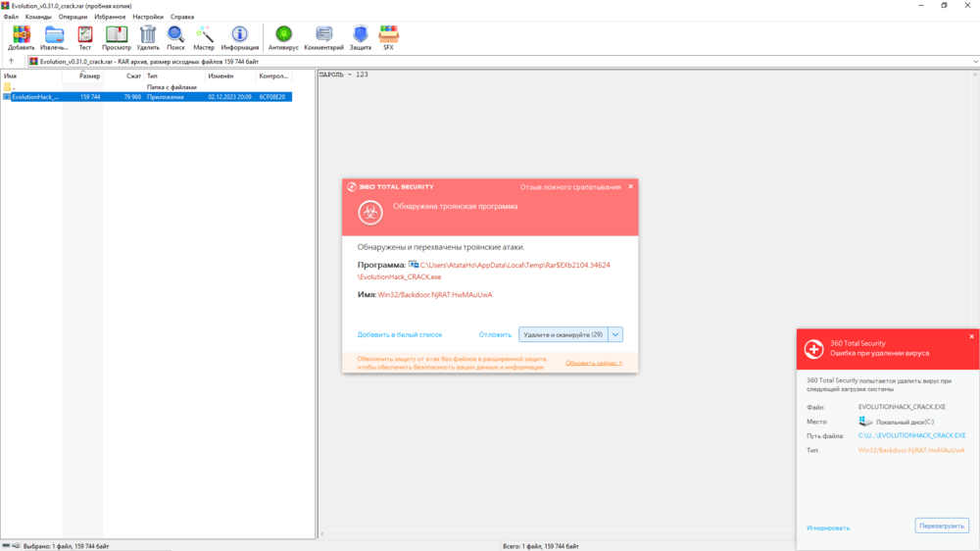Show archive Информация icon
The height and width of the screenshot is (551, 980).
239,37
